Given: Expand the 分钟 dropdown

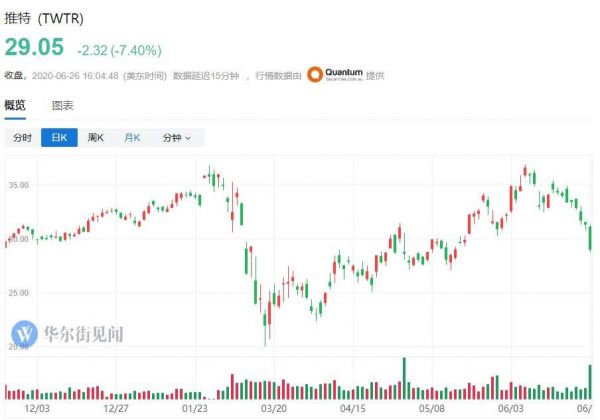Looking at the screenshot, I should tap(176, 138).
